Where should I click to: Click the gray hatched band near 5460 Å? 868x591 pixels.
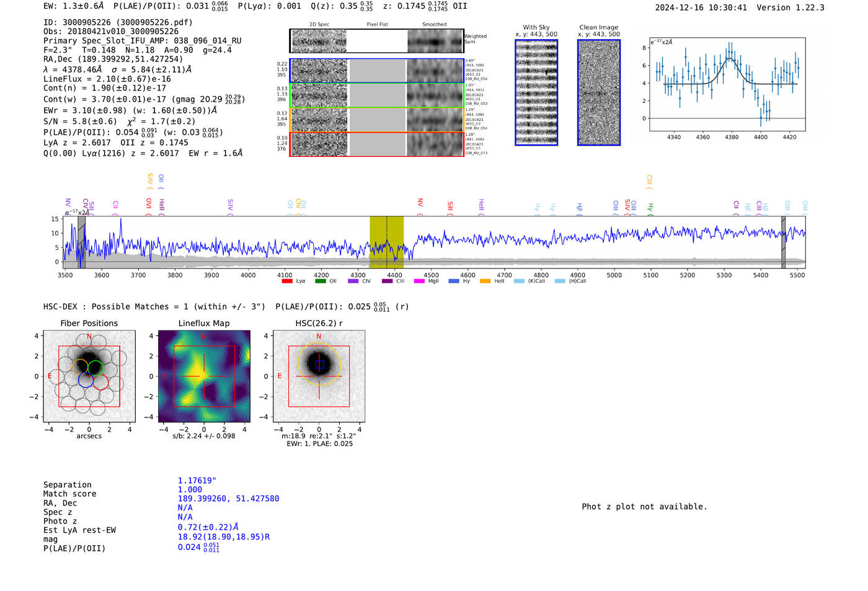click(x=783, y=242)
